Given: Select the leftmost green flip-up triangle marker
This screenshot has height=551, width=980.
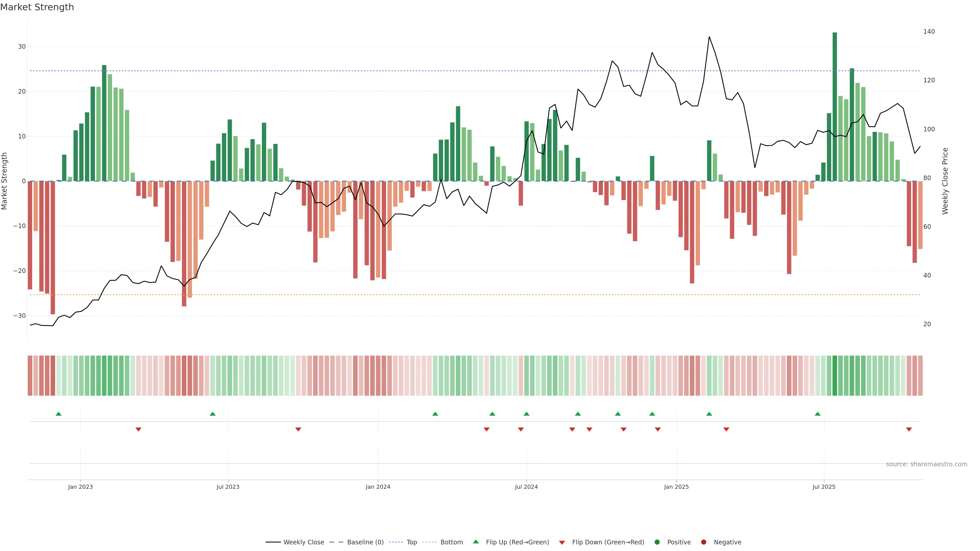Looking at the screenshot, I should point(59,414).
